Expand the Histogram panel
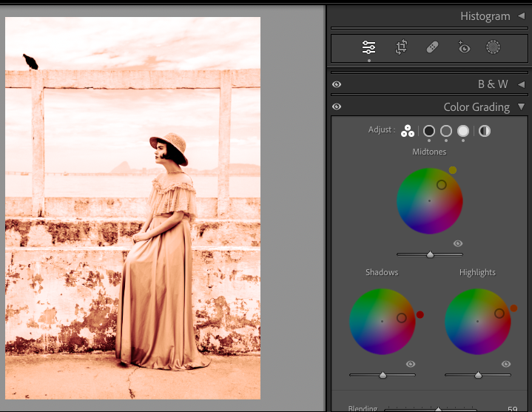 [521, 16]
